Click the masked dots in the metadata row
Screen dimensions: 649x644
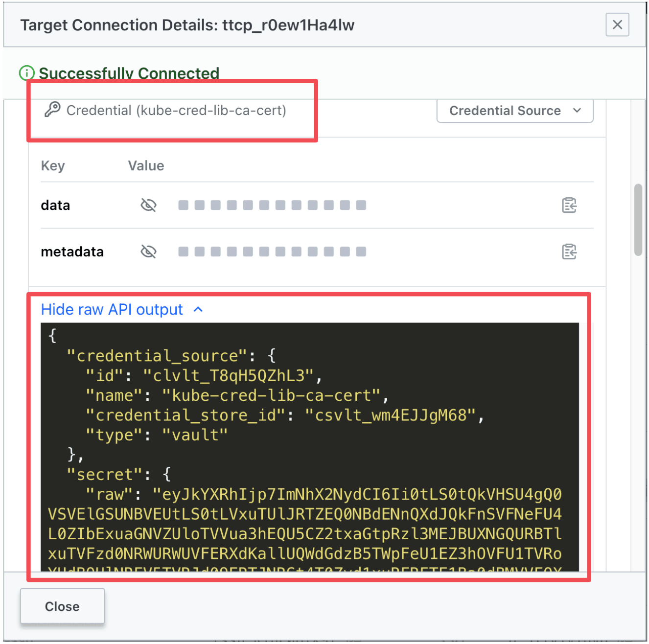click(272, 252)
